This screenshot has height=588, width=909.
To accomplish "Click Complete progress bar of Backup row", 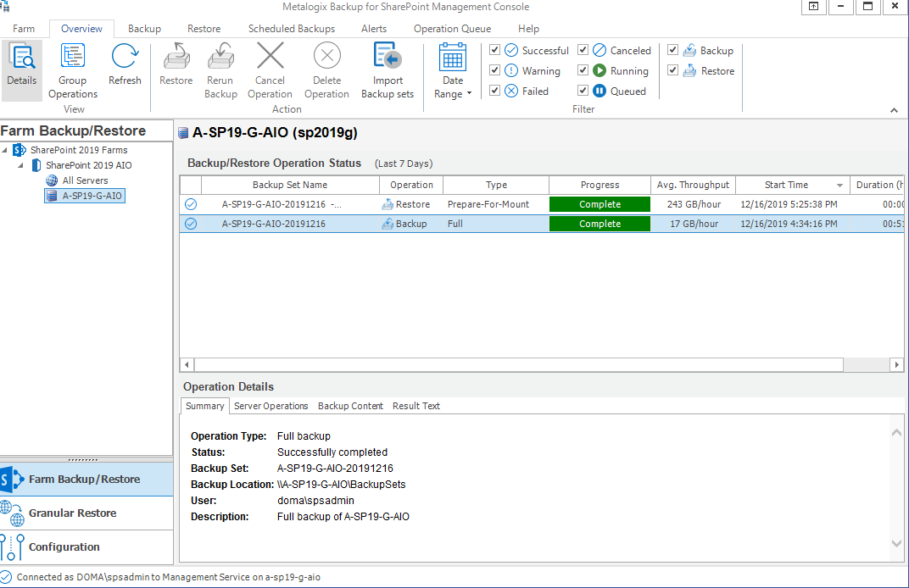I will click(x=599, y=224).
